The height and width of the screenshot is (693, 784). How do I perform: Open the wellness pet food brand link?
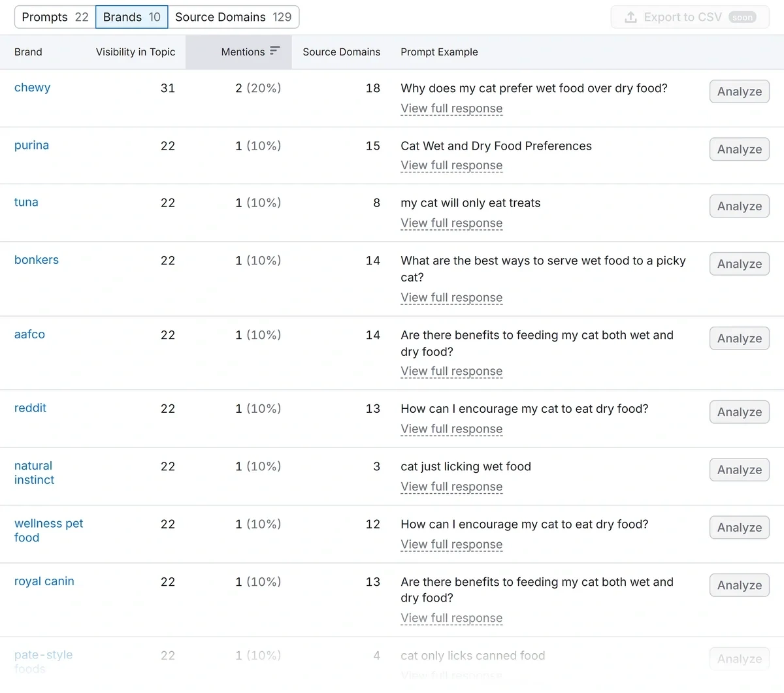(x=48, y=530)
